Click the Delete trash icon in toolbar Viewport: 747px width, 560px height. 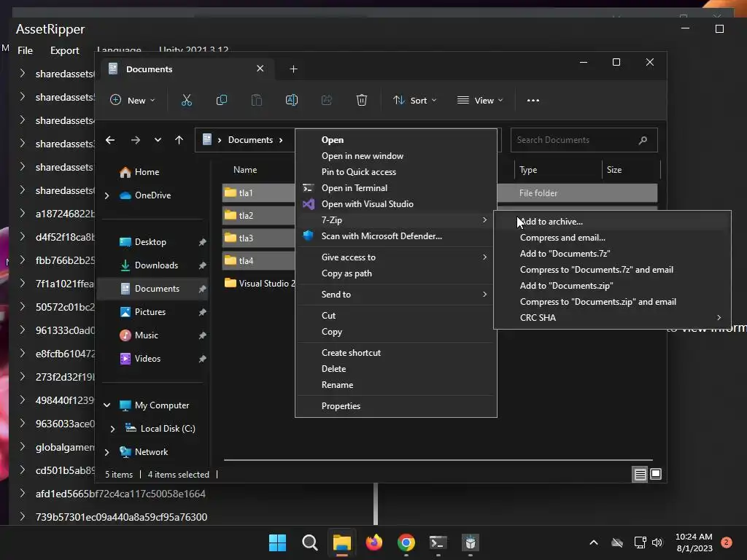(362, 100)
